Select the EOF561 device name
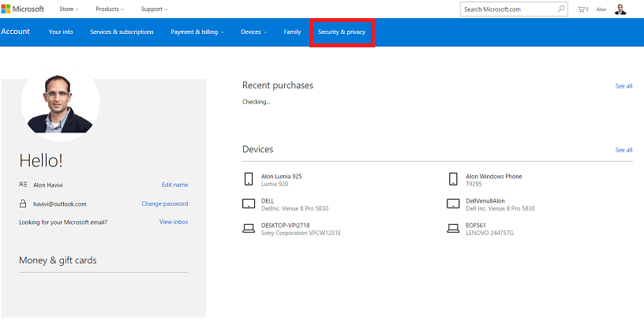Image resolution: width=644 pixels, height=325 pixels. coord(476,226)
